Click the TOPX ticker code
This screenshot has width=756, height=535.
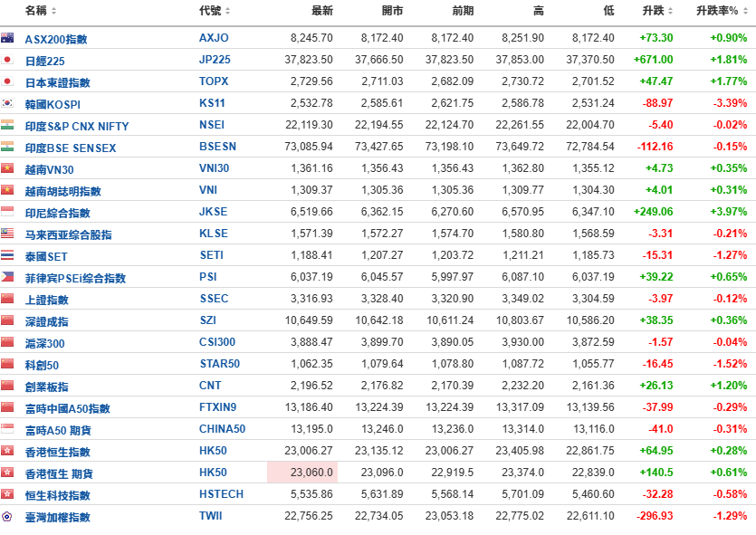point(214,81)
